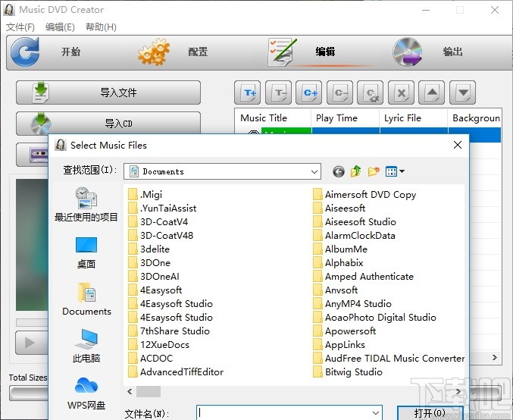This screenshot has height=420, width=513.
Task: Select 最近使用的项目 in places bar
Action: (x=86, y=205)
